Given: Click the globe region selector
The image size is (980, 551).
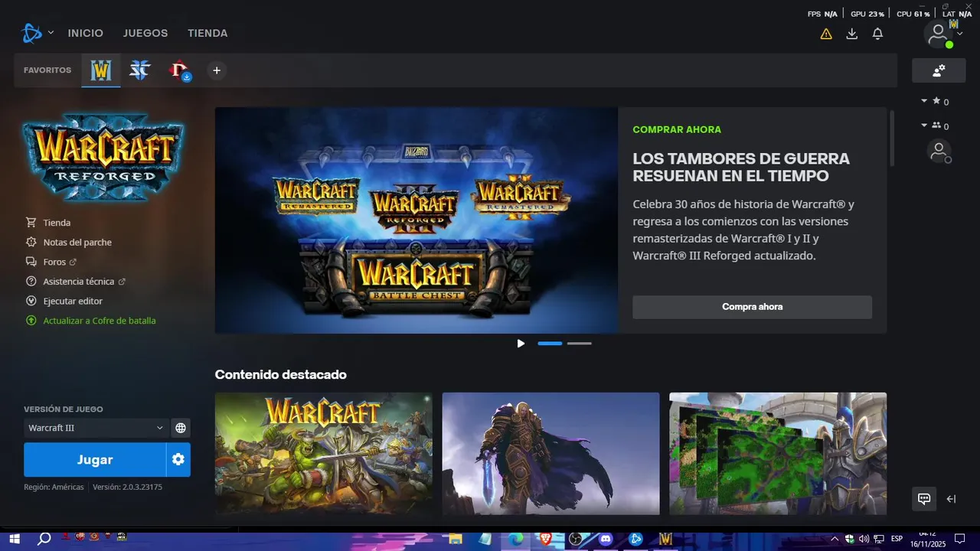Looking at the screenshot, I should click(181, 428).
